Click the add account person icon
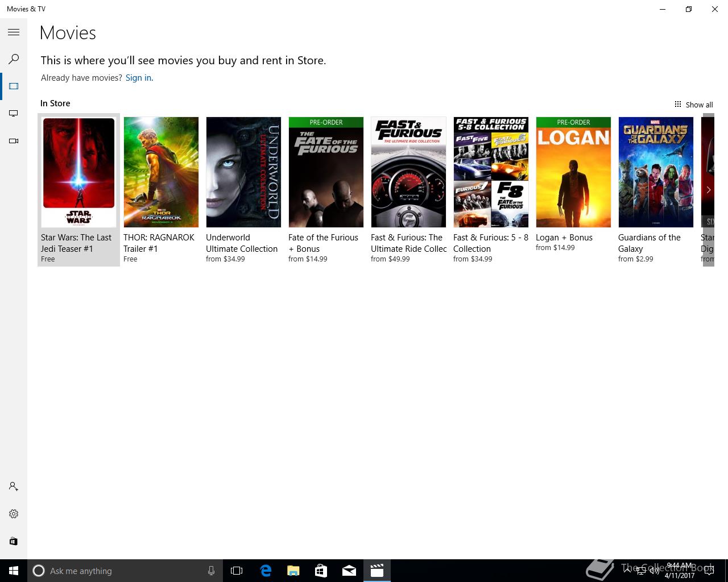The height and width of the screenshot is (582, 728). (x=14, y=487)
